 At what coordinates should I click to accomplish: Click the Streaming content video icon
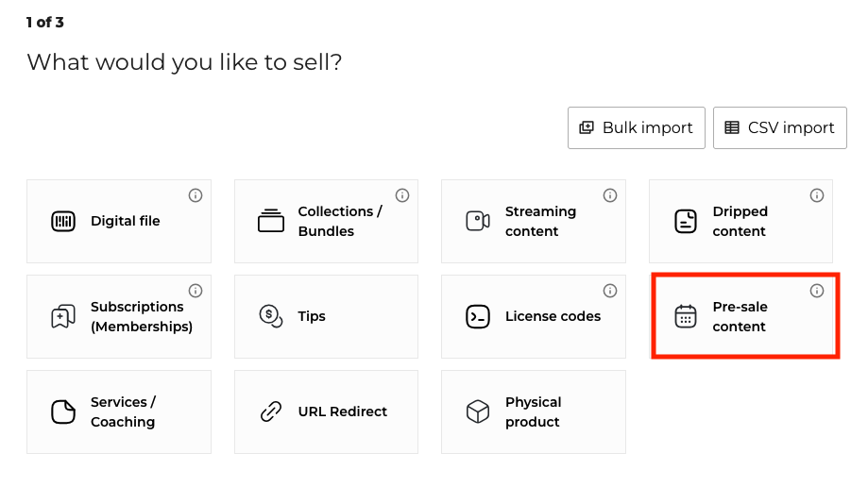(478, 222)
